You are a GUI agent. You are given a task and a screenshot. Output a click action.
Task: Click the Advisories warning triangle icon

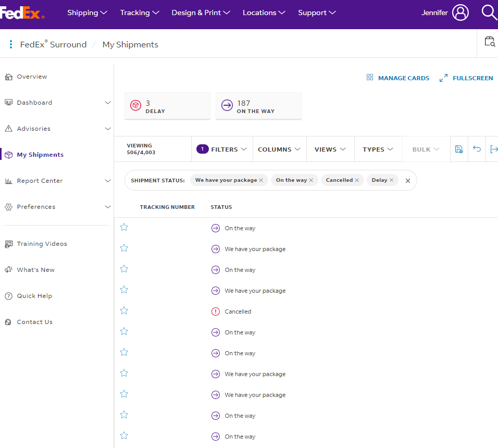[x=8, y=128]
